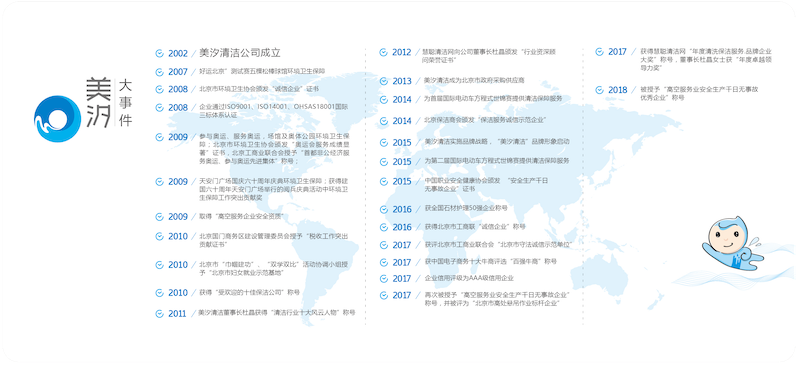Click the check icon beside year 2018

[599, 90]
